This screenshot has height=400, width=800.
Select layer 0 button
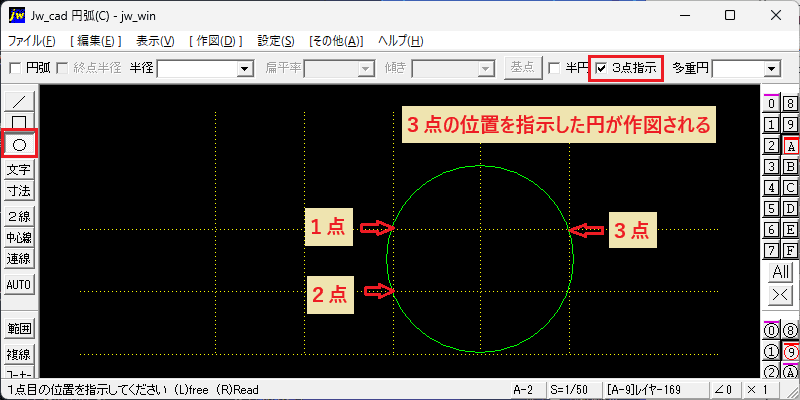click(x=771, y=104)
